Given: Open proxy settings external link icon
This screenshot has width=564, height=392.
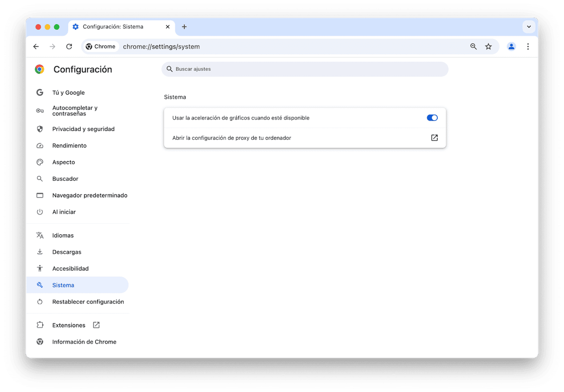Looking at the screenshot, I should pyautogui.click(x=434, y=138).
